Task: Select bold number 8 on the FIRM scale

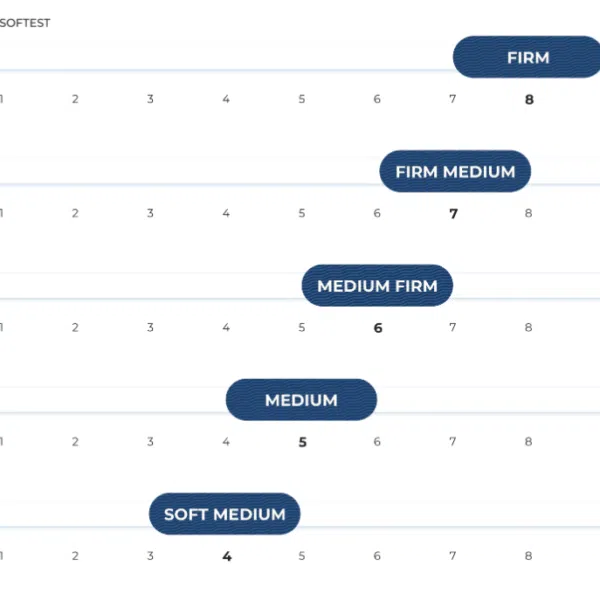Action: (529, 100)
